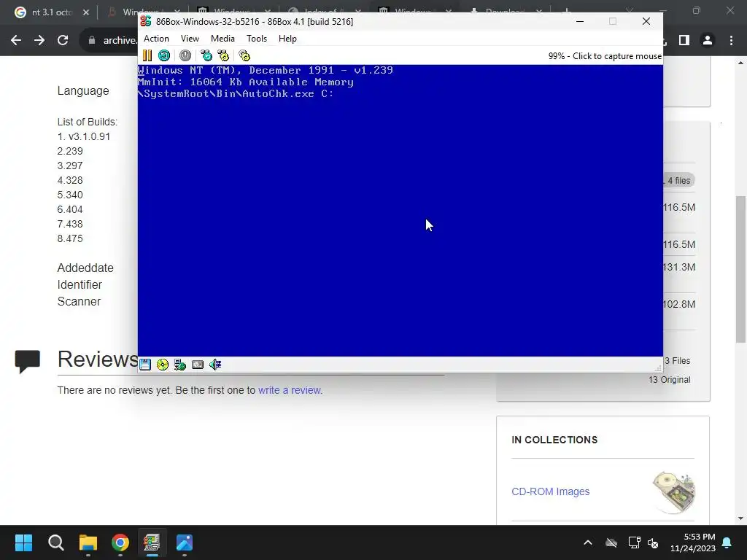The width and height of the screenshot is (747, 560).
Task: Click the 131.3M file size entry
Action: pyautogui.click(x=679, y=267)
